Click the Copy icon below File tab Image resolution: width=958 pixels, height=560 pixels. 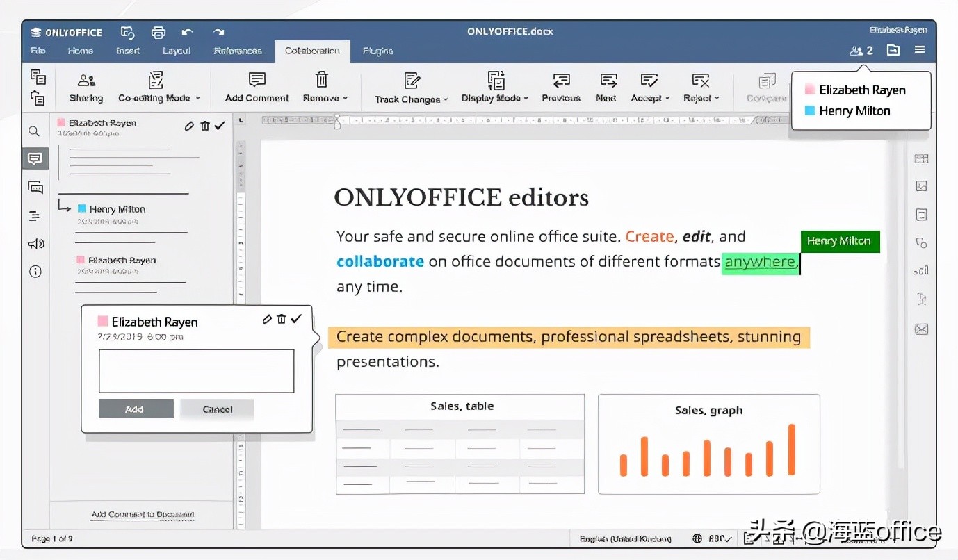(38, 76)
